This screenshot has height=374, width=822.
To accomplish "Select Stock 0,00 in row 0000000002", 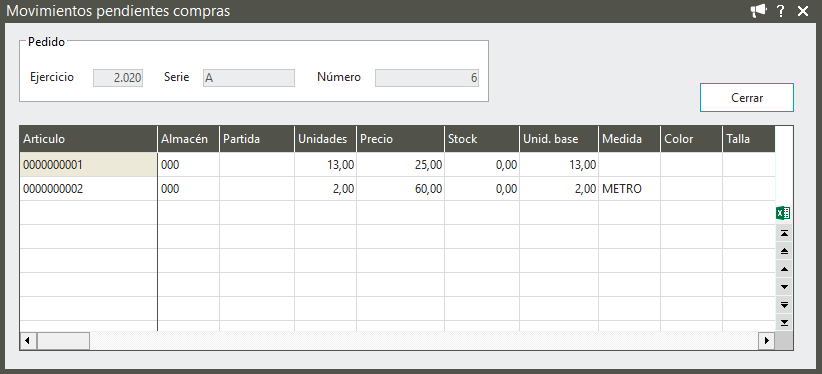I will point(482,189).
